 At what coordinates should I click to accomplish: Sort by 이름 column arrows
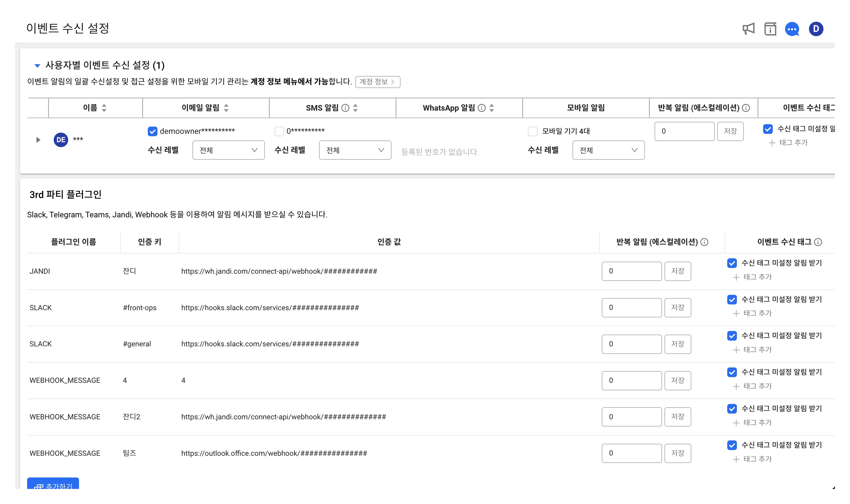(x=104, y=108)
